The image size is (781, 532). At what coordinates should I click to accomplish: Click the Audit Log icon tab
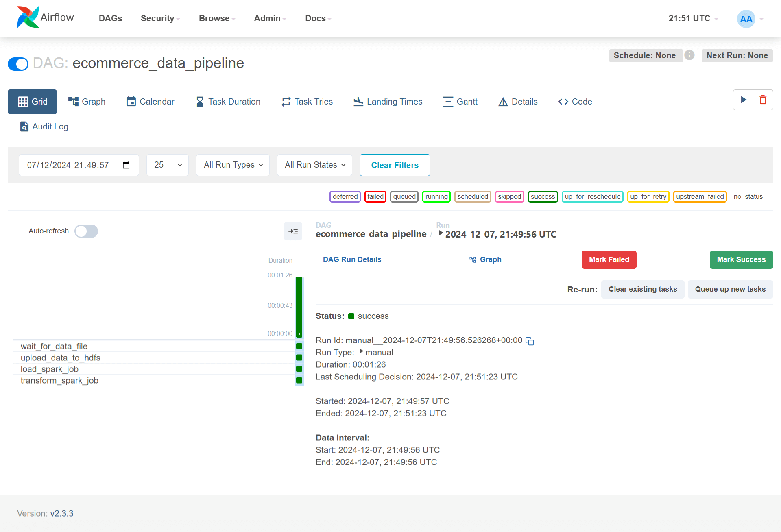pos(24,126)
